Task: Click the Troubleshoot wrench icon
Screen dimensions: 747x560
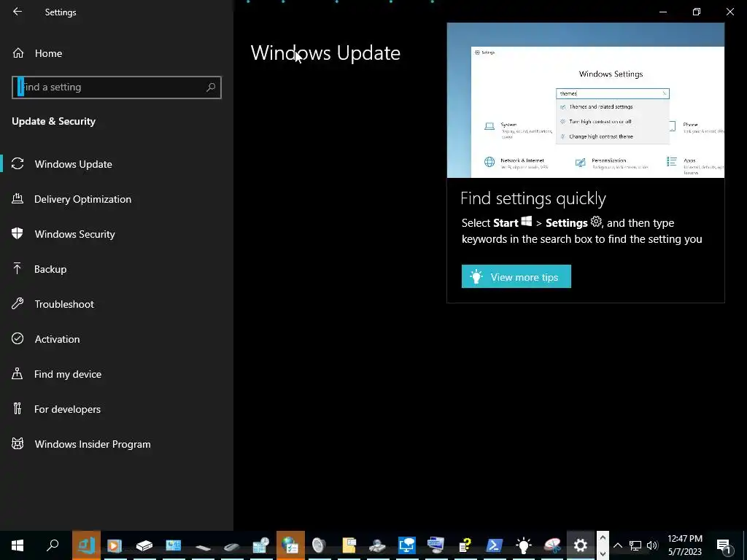Action: (x=18, y=303)
